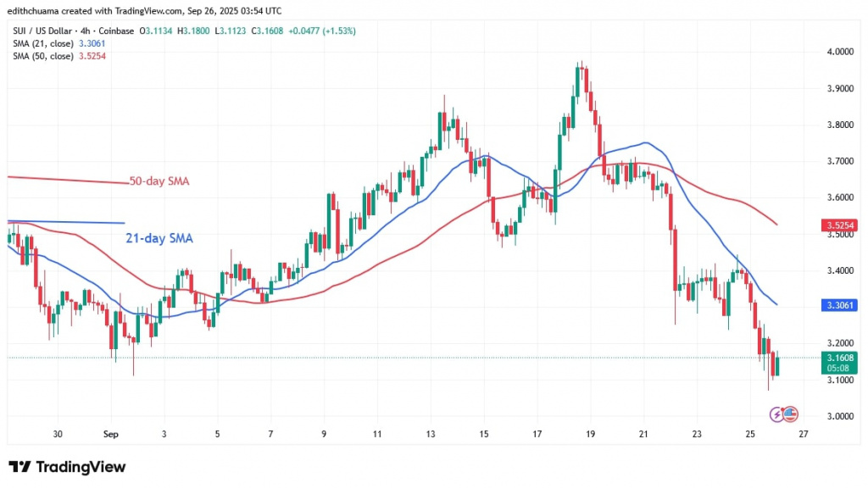Viewport: 868px width, 489px height.
Task: Click the US flag economic event icon
Action: (x=789, y=414)
